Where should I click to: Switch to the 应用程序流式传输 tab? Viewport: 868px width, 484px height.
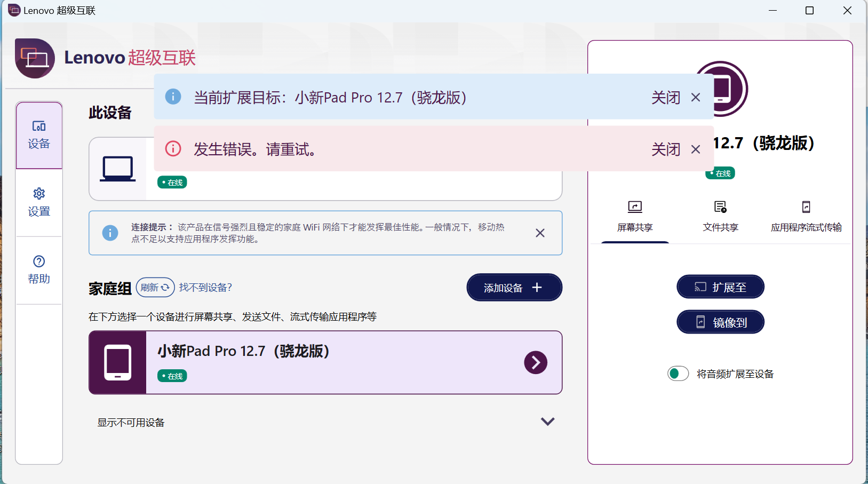click(x=806, y=216)
